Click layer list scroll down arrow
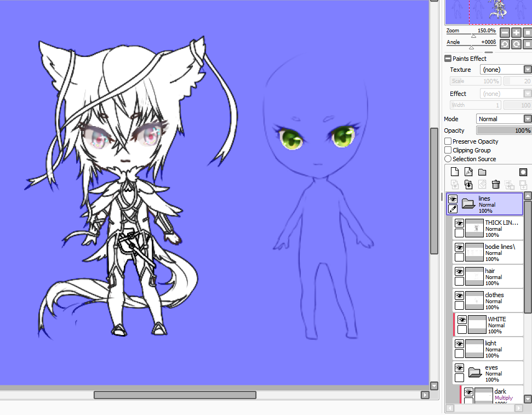The width and height of the screenshot is (532, 415). tap(528, 399)
